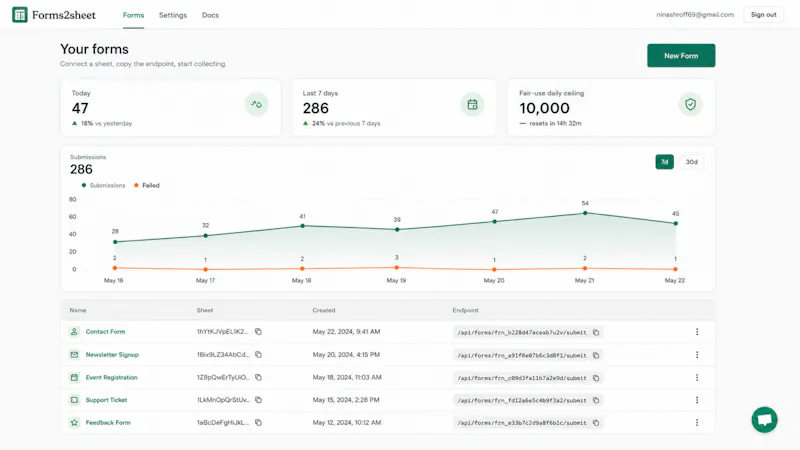800x450 pixels.
Task: Open the Forms tab
Action: [x=133, y=15]
